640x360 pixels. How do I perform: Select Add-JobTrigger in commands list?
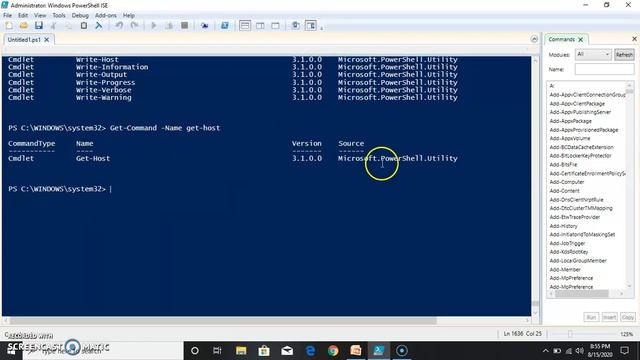(567, 243)
